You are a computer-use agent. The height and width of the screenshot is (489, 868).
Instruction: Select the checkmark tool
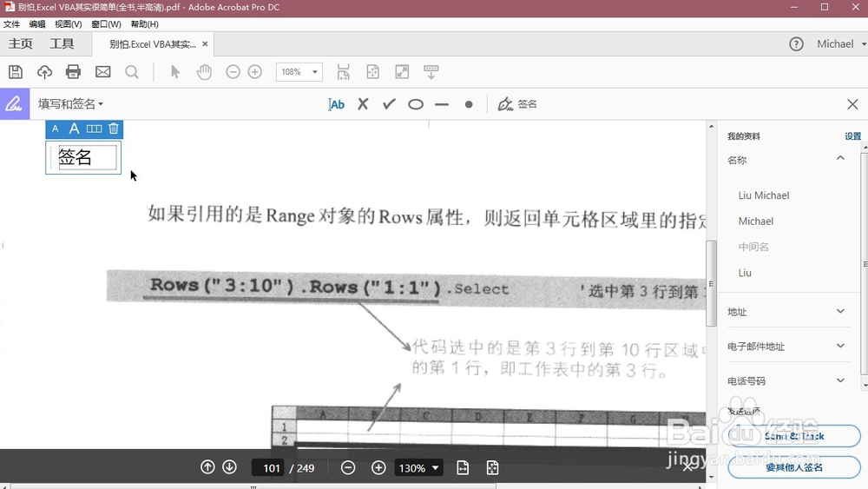[389, 104]
